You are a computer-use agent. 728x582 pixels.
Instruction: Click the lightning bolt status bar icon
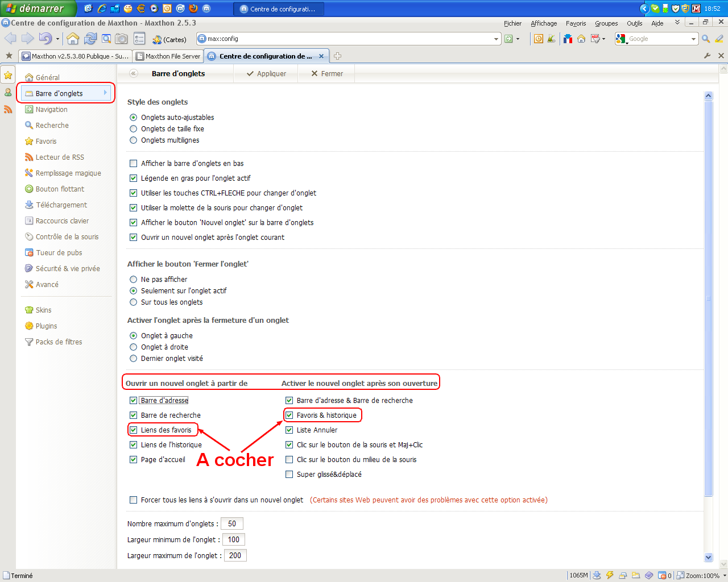(x=610, y=575)
